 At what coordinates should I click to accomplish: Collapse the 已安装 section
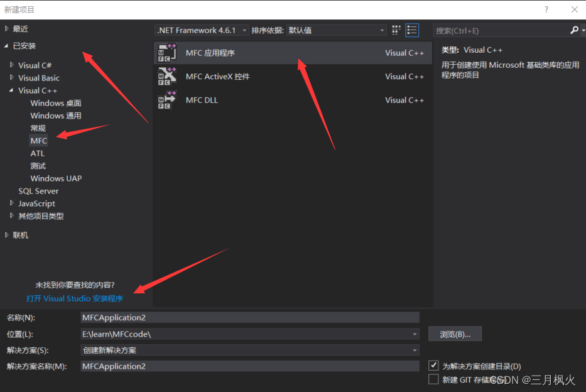pos(6,46)
